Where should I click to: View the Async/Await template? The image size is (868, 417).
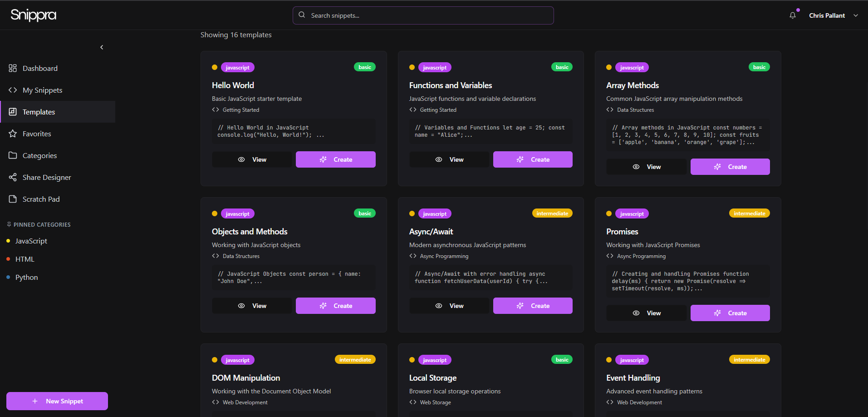pos(449,306)
